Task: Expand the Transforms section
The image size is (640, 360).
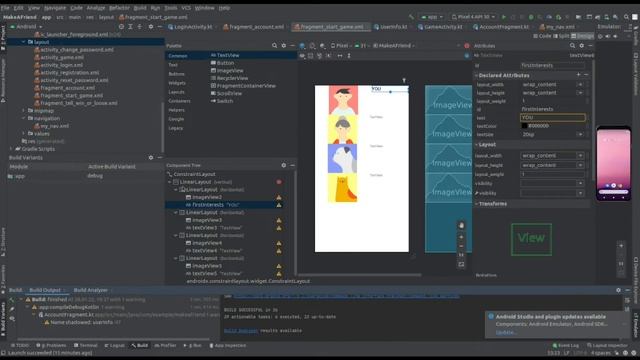Action: (476, 204)
